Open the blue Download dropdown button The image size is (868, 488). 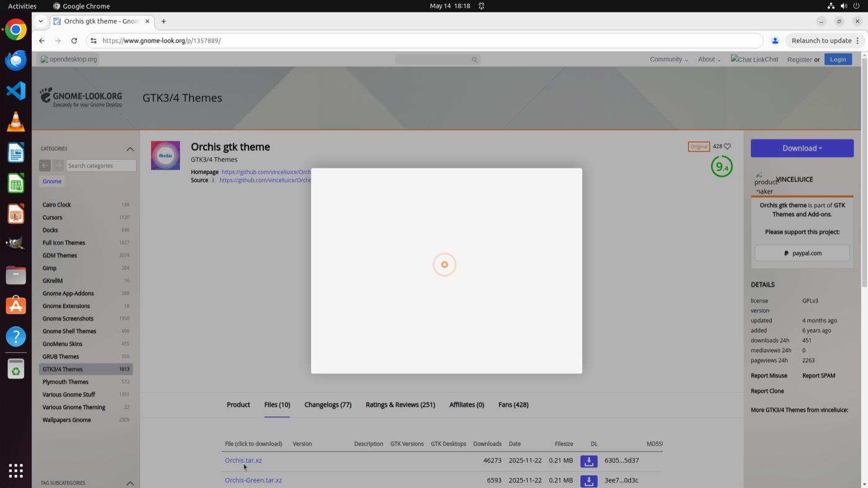(802, 148)
